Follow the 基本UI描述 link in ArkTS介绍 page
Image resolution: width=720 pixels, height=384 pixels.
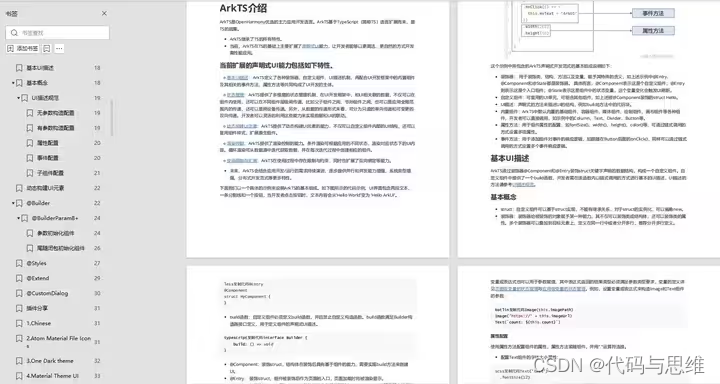pyautogui.click(x=237, y=78)
